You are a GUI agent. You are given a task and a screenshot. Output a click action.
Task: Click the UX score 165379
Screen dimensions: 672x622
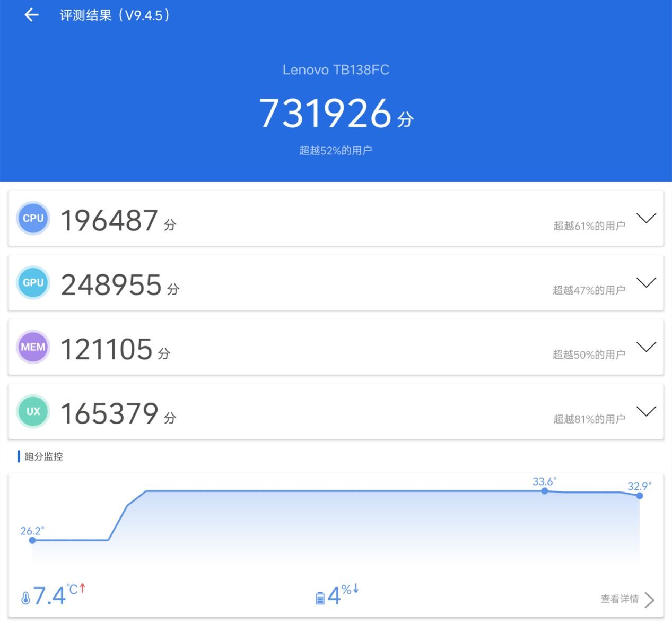pyautogui.click(x=109, y=414)
